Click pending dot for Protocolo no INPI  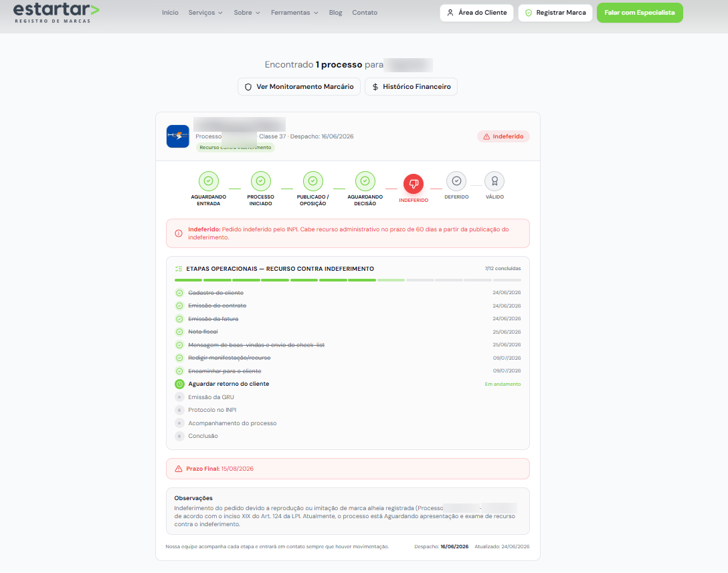(179, 410)
